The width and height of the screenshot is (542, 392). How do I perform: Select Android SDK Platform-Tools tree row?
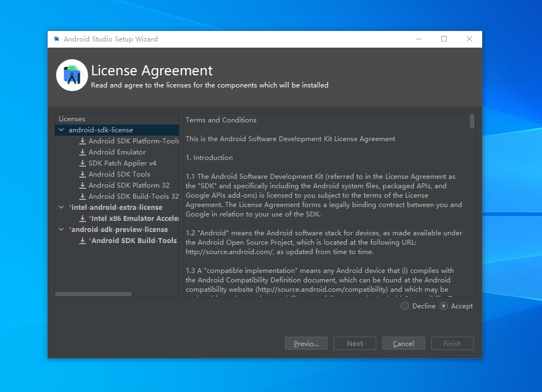117,141
